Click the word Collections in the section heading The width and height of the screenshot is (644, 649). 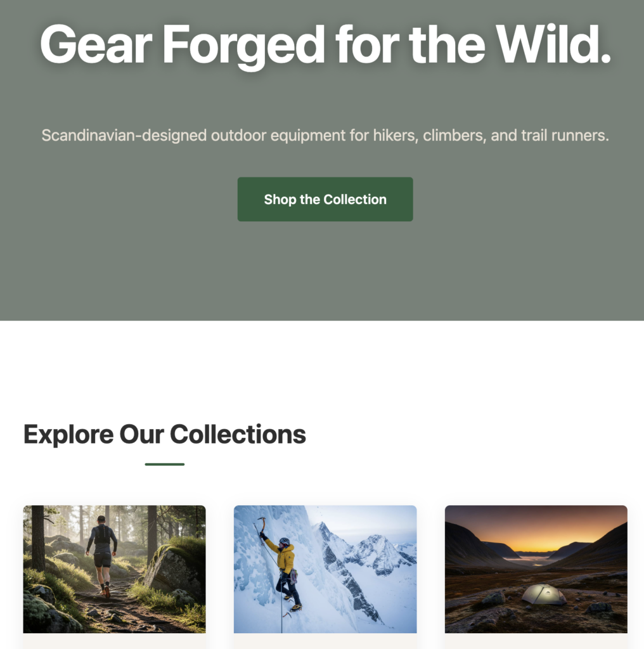tap(238, 435)
